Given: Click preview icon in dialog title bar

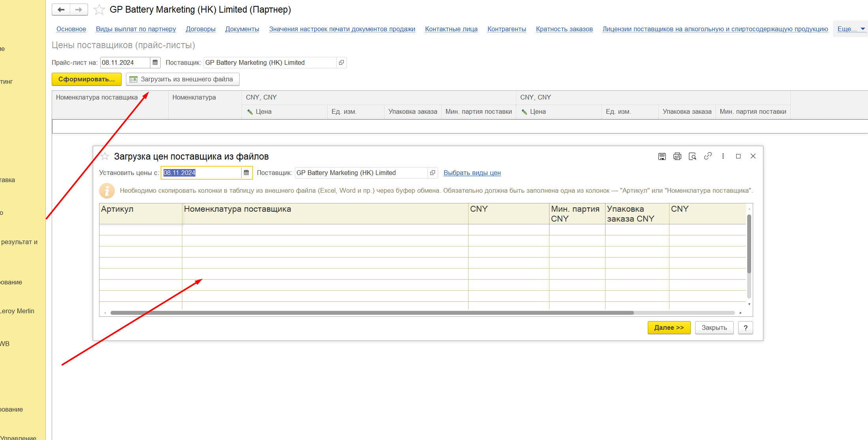Looking at the screenshot, I should pos(692,156).
